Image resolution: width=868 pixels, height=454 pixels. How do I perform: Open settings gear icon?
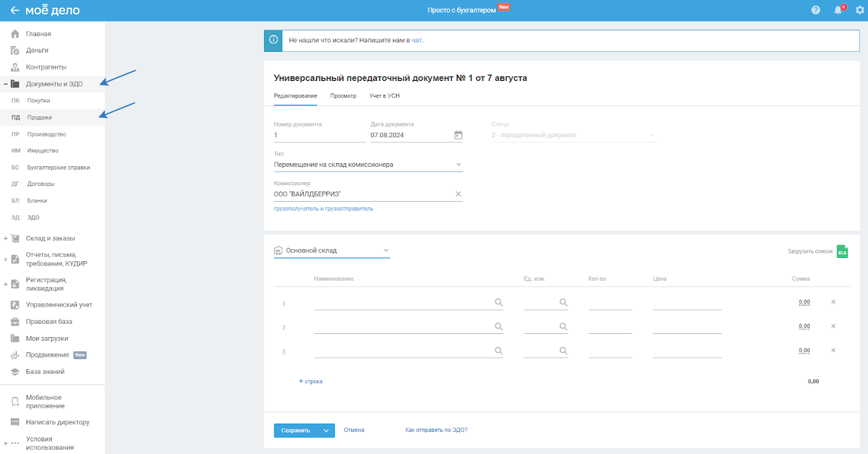click(859, 10)
